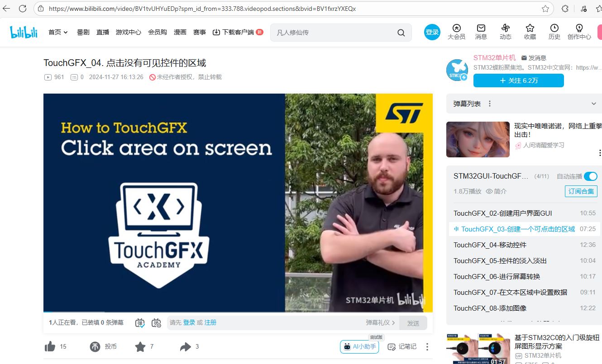Viewport: 602px width, 364px height.
Task: Follow the uploader with 关注 button
Action: [519, 80]
